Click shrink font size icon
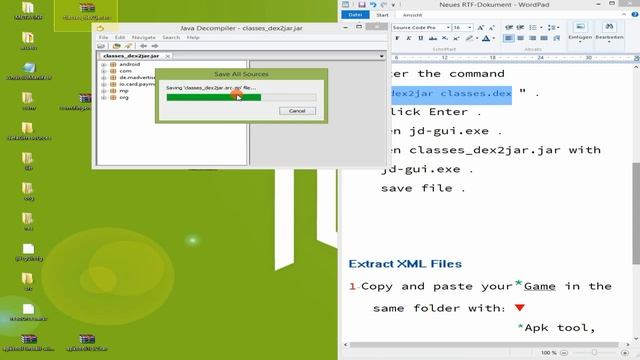 coord(491,27)
